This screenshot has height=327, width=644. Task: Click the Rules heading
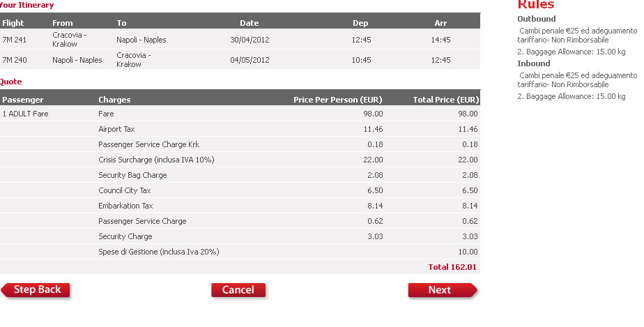coord(536,4)
